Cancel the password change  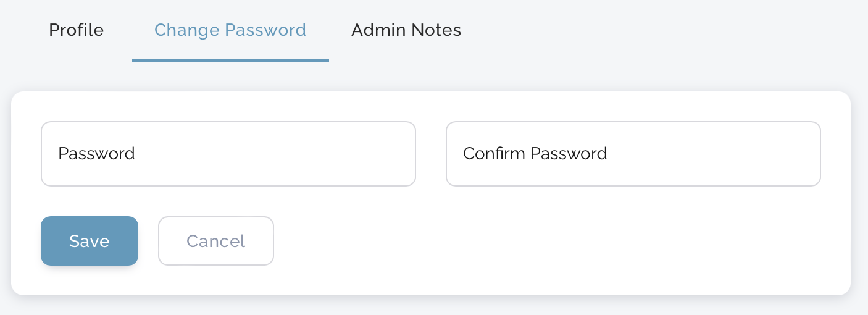(x=215, y=241)
